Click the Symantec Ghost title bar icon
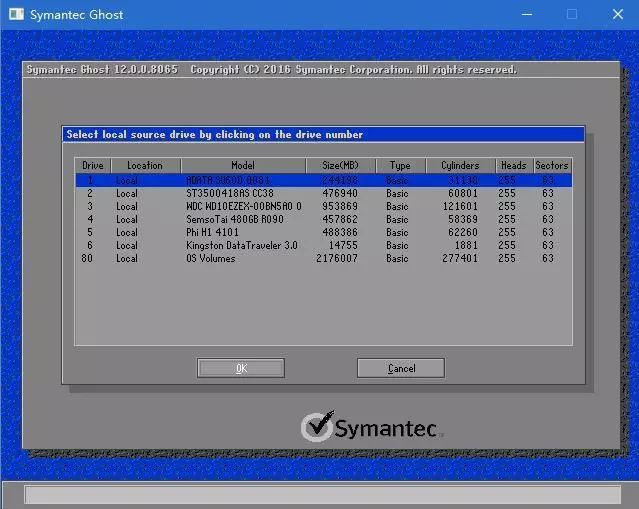The height and width of the screenshot is (509, 639). point(15,14)
